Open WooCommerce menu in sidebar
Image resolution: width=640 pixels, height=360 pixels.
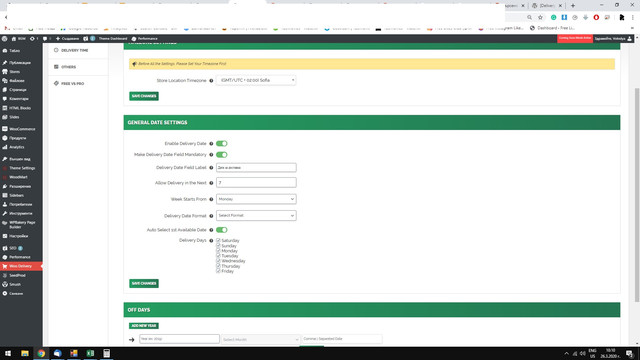coord(21,129)
